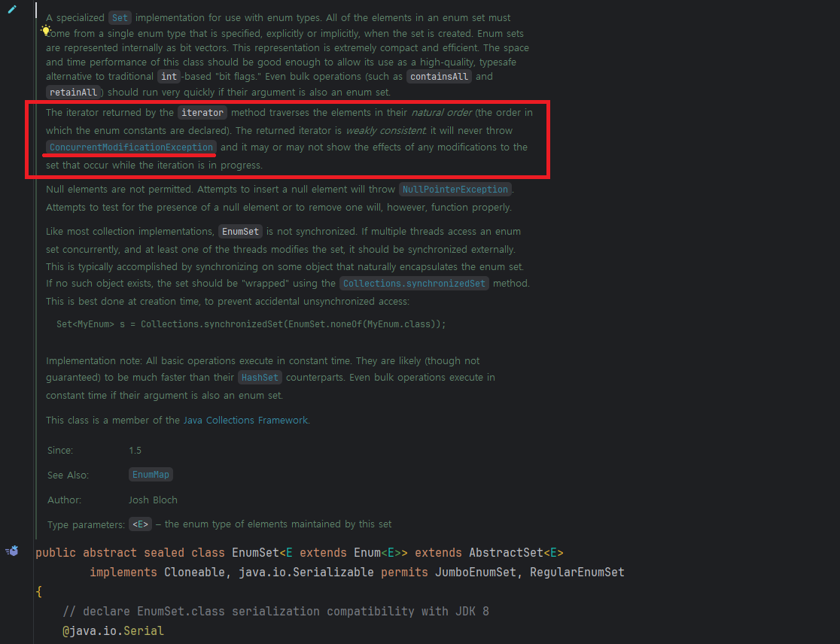Click JumboEnumSet in the permits clause
This screenshot has height=644, width=840.
[475, 573]
